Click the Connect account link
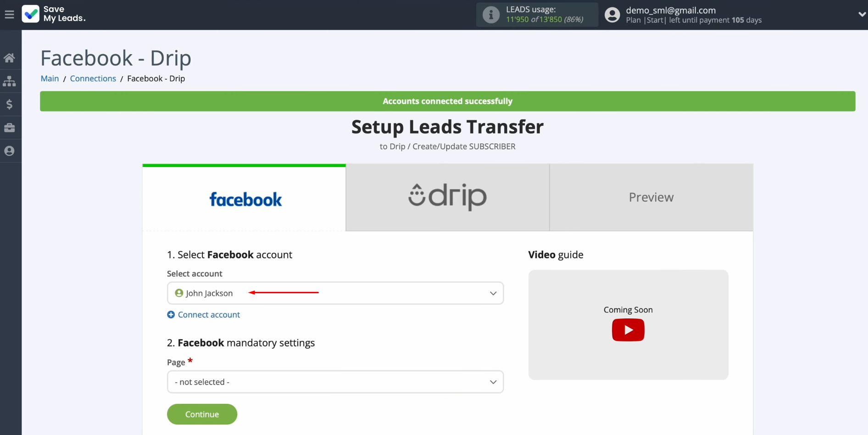Screen dimensions: 868x435 [x=209, y=315]
